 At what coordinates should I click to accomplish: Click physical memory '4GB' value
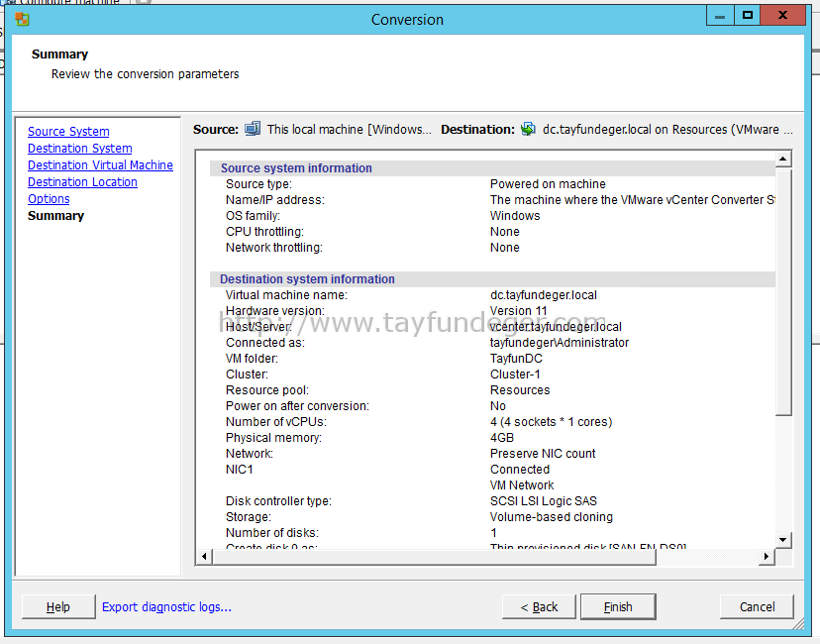[502, 437]
